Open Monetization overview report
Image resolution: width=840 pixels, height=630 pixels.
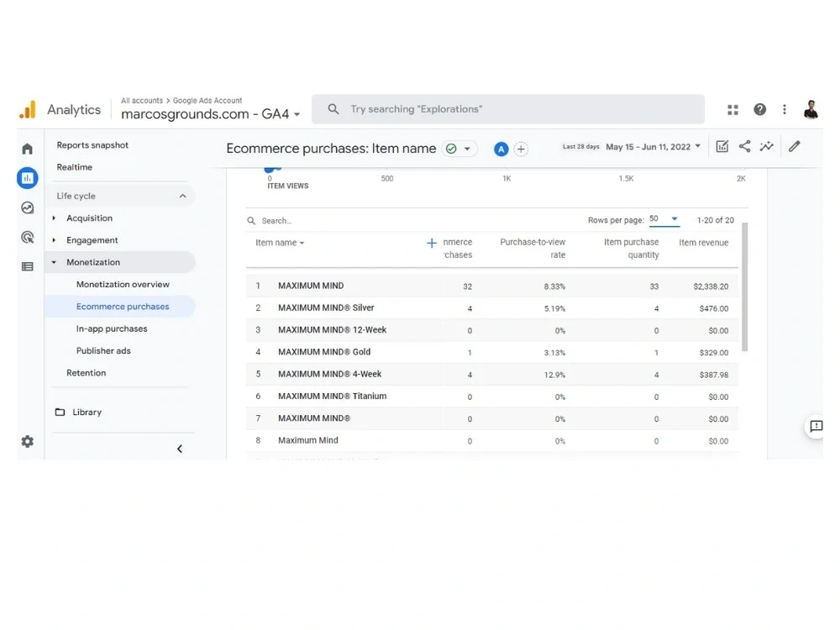pos(123,285)
